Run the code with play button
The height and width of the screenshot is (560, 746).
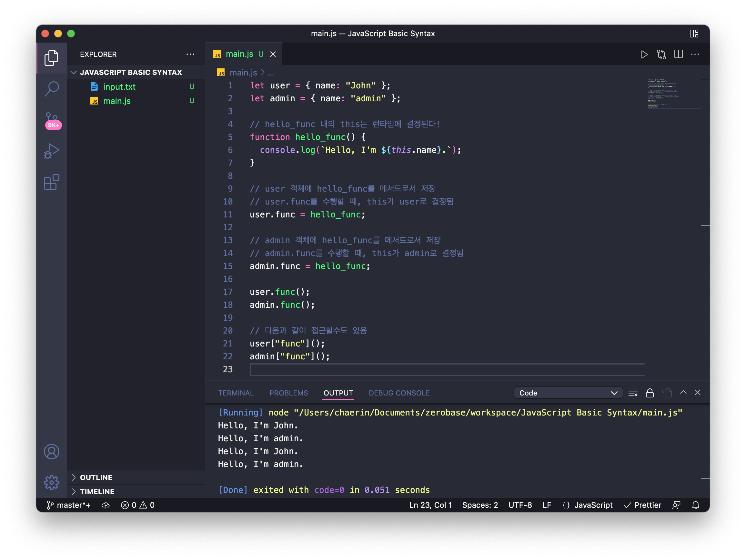644,54
